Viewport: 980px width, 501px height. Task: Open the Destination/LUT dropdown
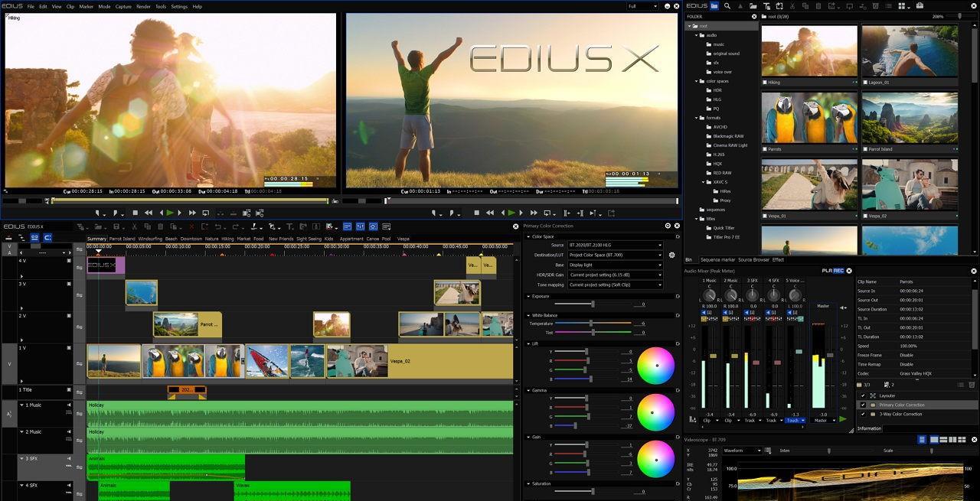coord(615,255)
